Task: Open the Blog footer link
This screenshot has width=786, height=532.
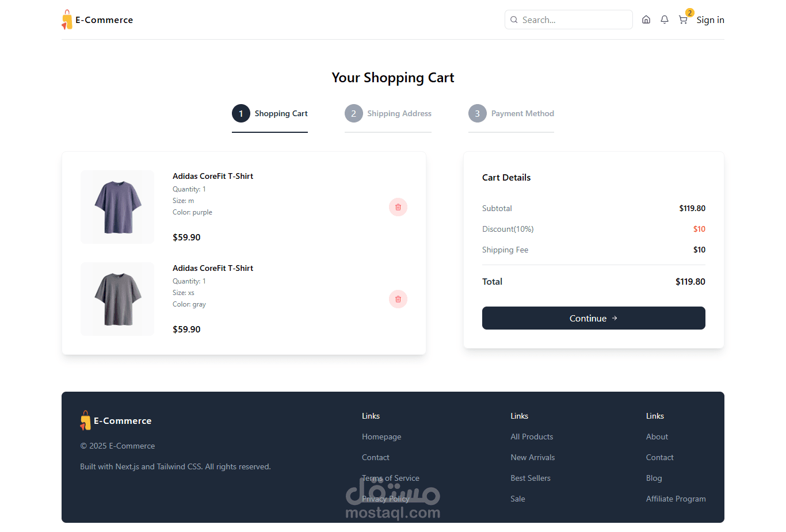Action: (x=654, y=478)
